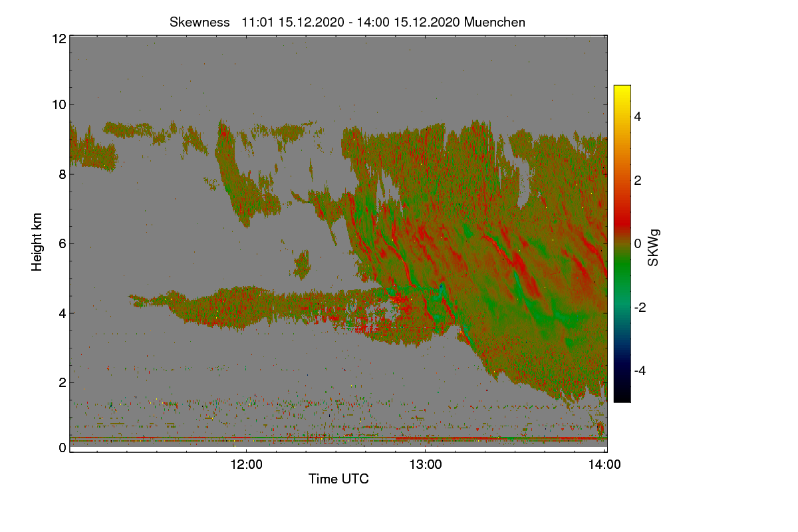Click the colorbar tick label -4
Viewport: 798px width, 532px height.
[x=640, y=370]
